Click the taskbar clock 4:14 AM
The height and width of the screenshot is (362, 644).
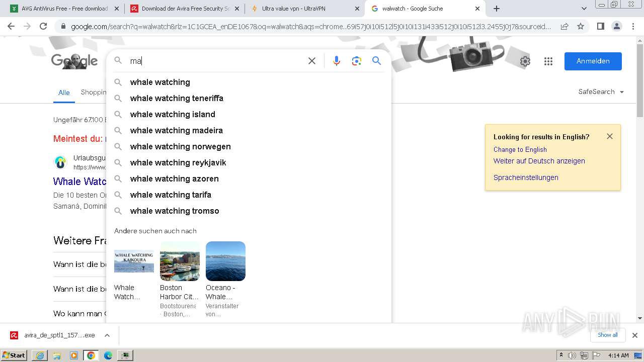point(618,355)
